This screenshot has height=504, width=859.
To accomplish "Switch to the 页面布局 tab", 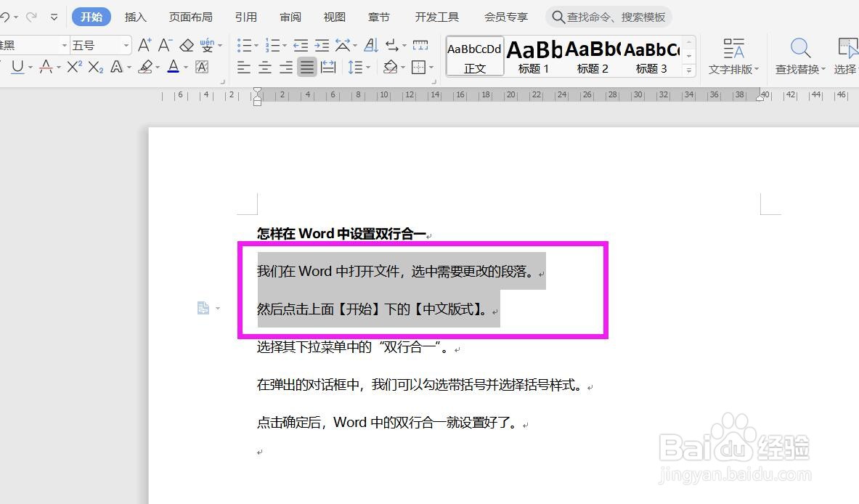I will coord(190,17).
